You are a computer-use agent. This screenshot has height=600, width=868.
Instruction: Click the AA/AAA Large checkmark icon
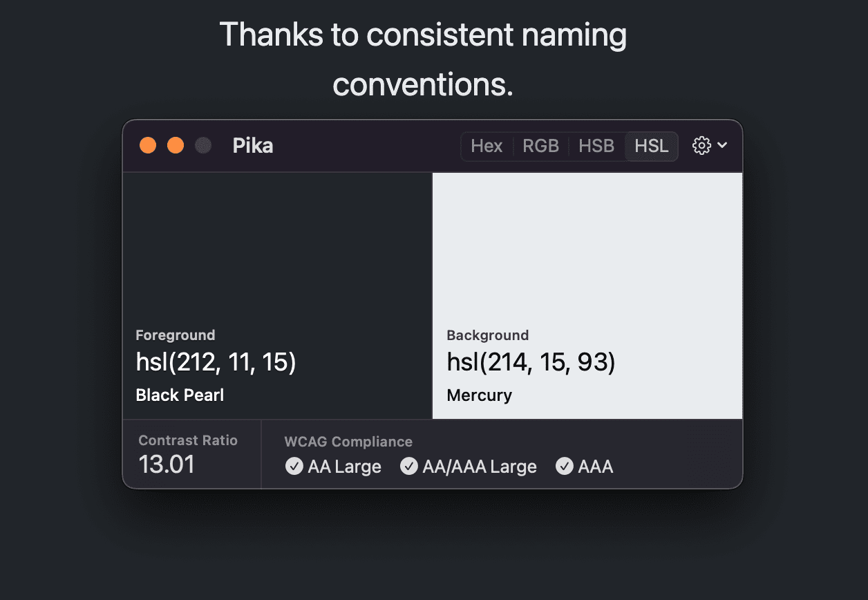[x=409, y=467]
